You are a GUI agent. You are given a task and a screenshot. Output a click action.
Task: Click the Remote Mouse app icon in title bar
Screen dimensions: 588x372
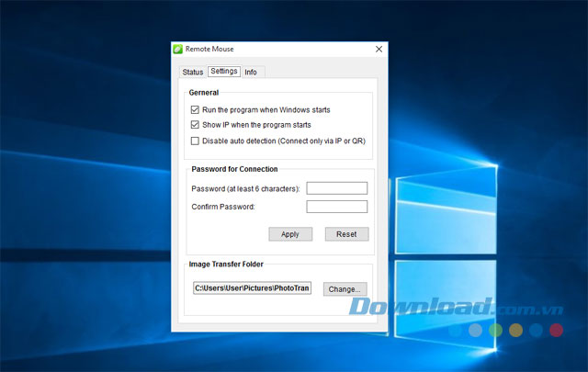coord(177,49)
